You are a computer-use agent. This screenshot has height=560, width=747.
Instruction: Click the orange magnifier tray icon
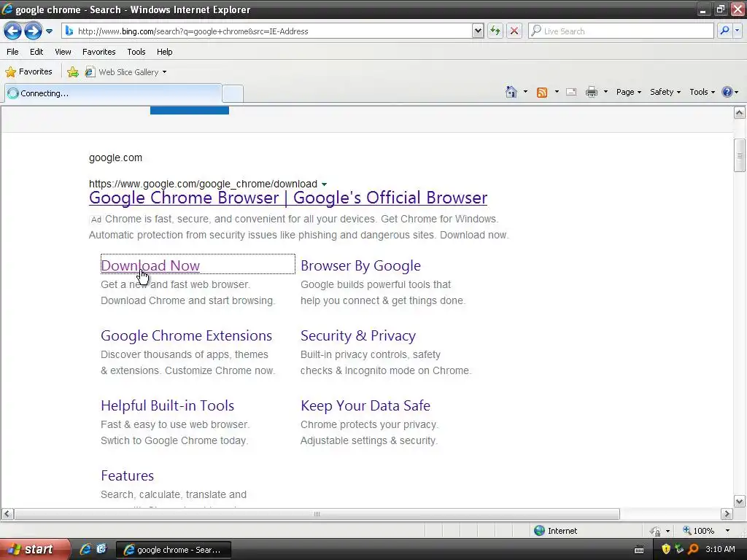coord(693,549)
